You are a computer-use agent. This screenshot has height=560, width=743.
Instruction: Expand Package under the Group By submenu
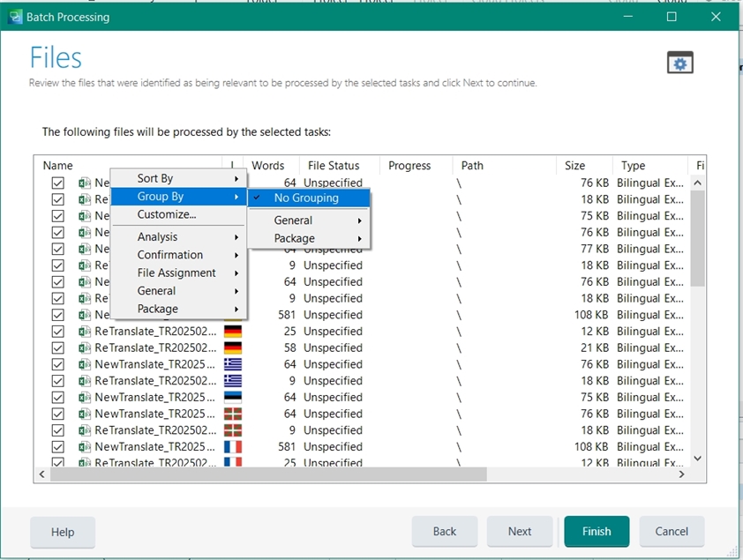pyautogui.click(x=309, y=239)
